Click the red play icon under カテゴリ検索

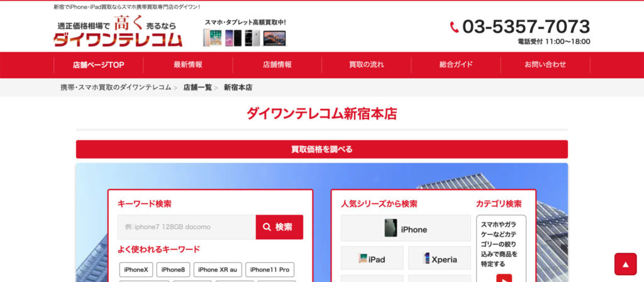click(504, 278)
